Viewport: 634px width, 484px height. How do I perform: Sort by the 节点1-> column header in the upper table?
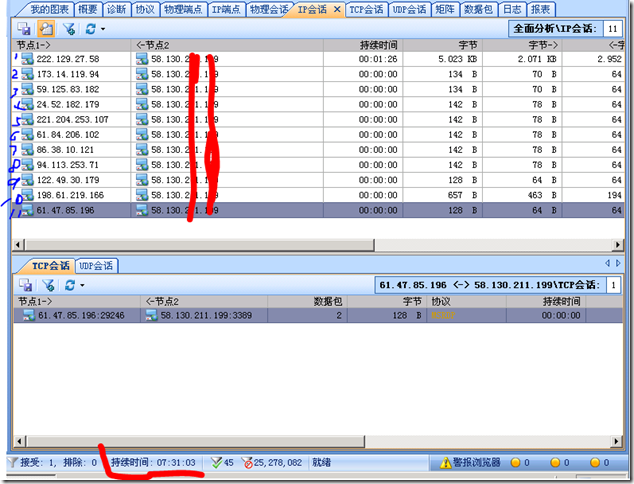72,45
